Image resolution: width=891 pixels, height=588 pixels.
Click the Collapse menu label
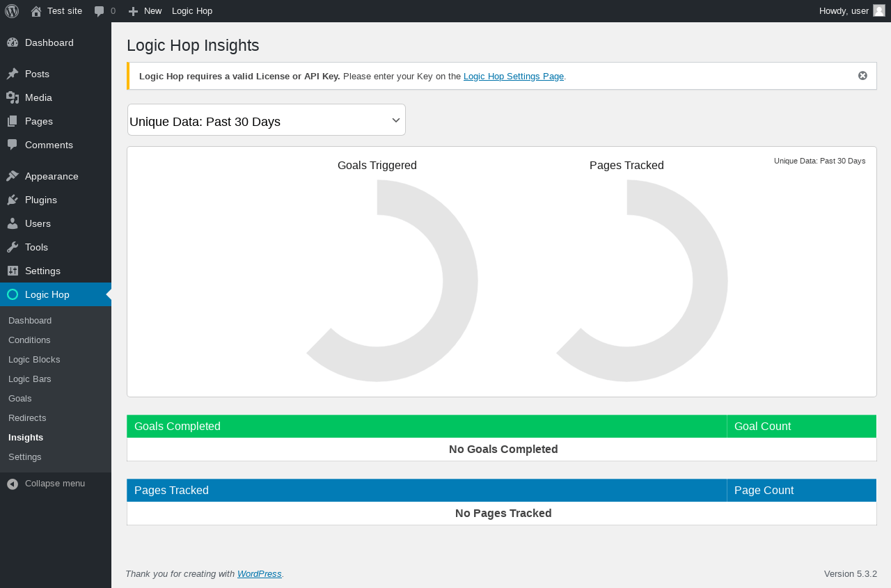pyautogui.click(x=55, y=484)
